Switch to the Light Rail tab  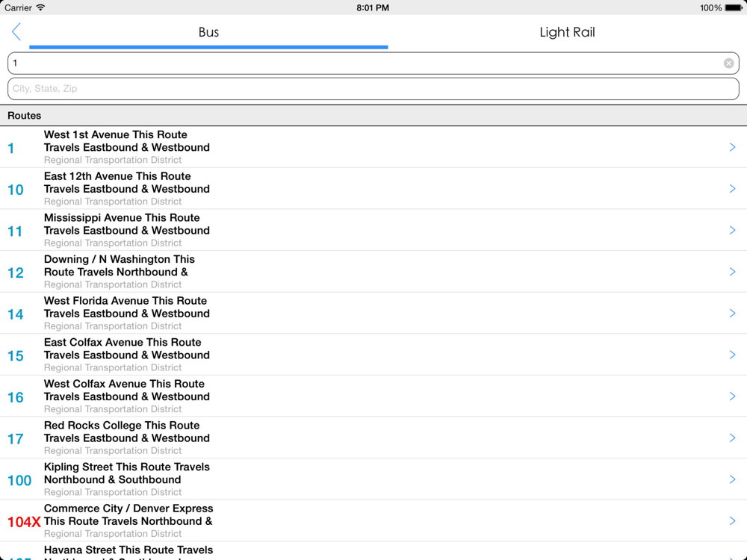(567, 32)
